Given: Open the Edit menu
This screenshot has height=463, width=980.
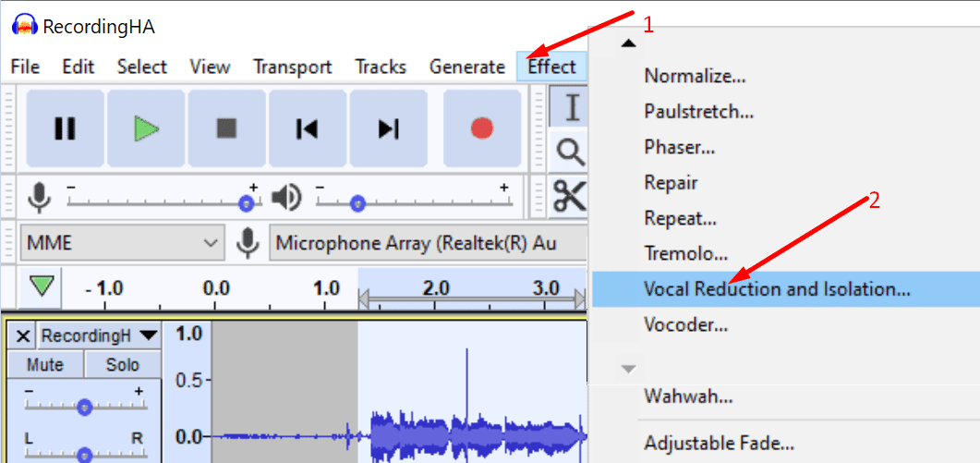Looking at the screenshot, I should click(79, 67).
